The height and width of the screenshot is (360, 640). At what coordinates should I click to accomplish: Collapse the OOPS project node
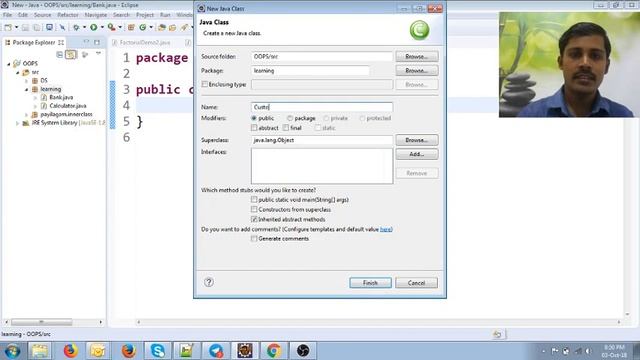tap(9, 64)
